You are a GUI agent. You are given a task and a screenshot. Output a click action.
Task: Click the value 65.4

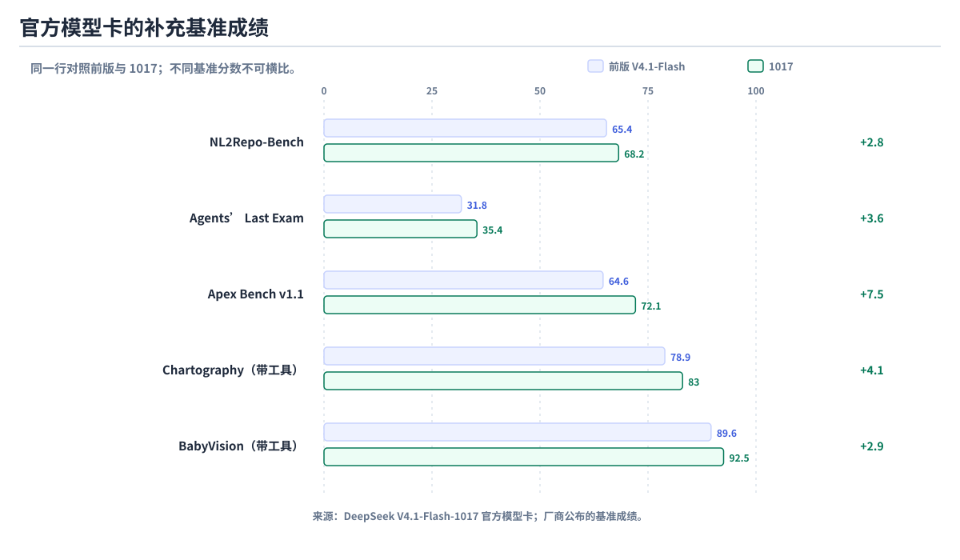622,130
